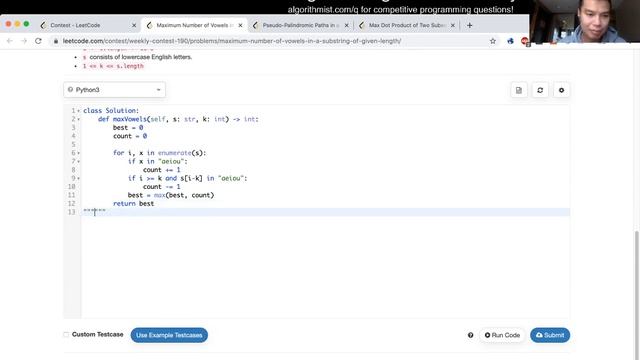Screen dimensions: 640x360
Task: Switch to the Pseudo-Palindromic Paths tab
Action: (x=301, y=25)
